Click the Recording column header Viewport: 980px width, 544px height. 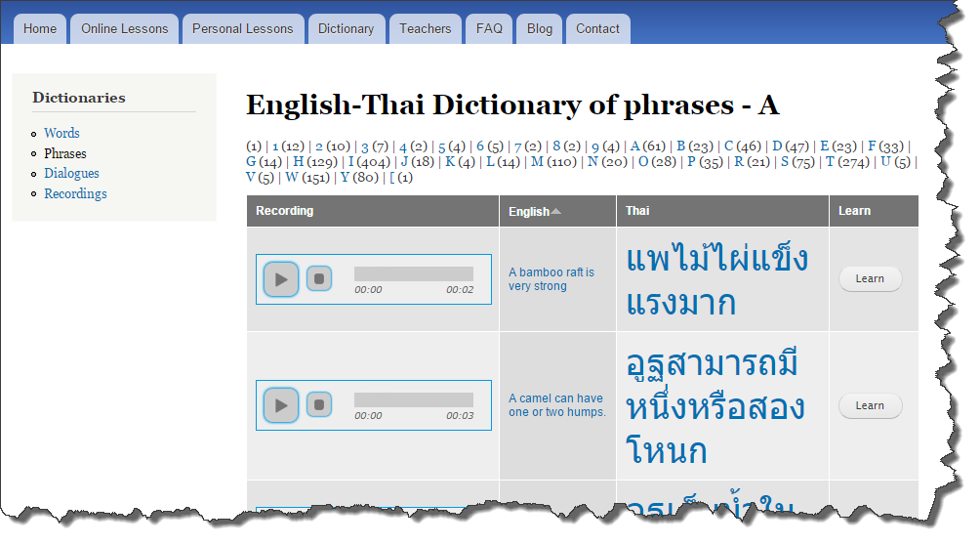284,211
